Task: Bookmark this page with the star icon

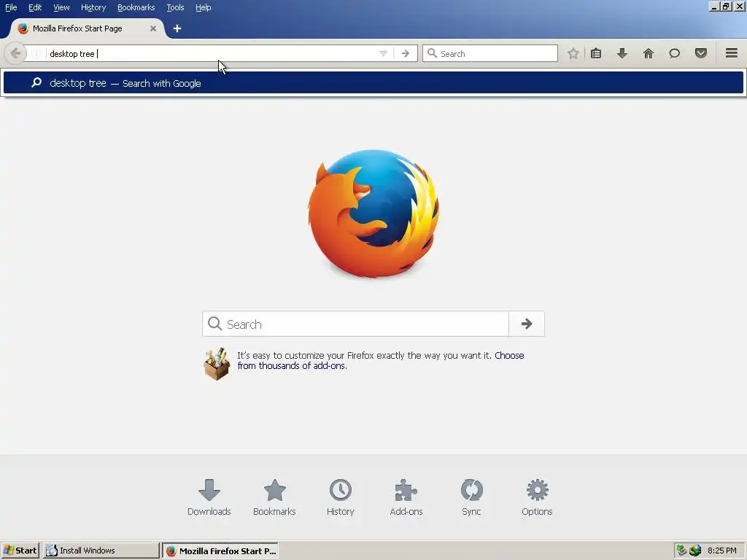Action: [573, 53]
